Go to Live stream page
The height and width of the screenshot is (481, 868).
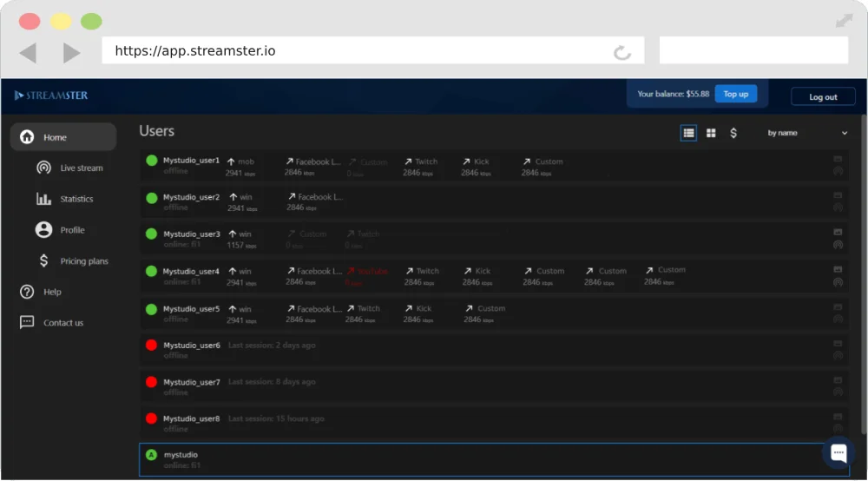point(69,168)
